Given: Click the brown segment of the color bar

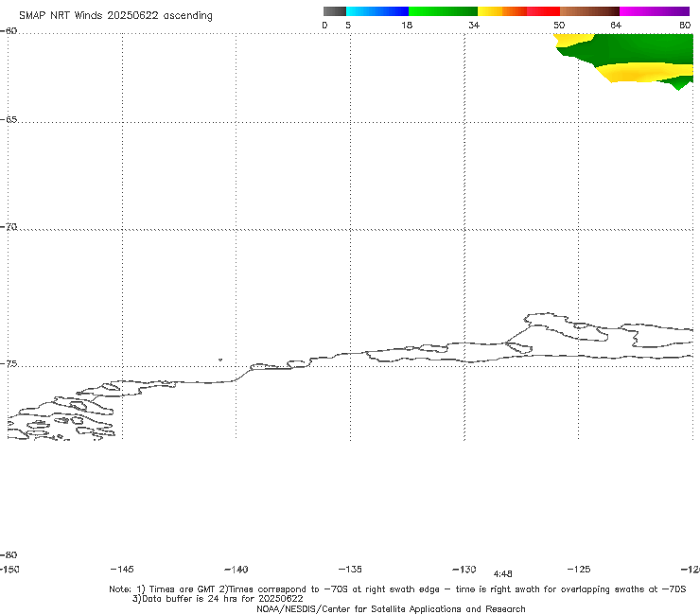Looking at the screenshot, I should pyautogui.click(x=589, y=11).
